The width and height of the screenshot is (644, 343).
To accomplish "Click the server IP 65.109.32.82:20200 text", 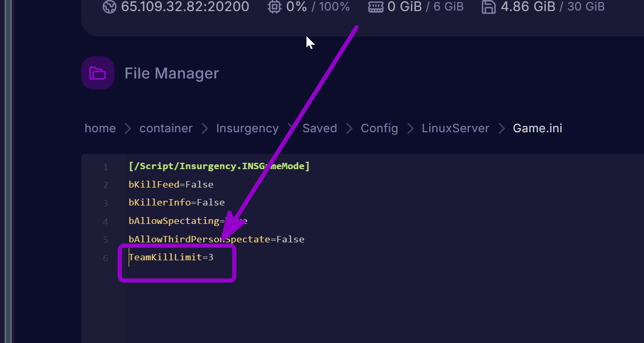I will point(185,7).
